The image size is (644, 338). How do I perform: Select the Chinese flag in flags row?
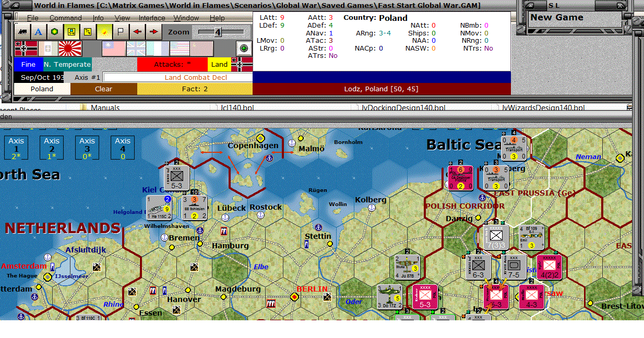[113, 49]
